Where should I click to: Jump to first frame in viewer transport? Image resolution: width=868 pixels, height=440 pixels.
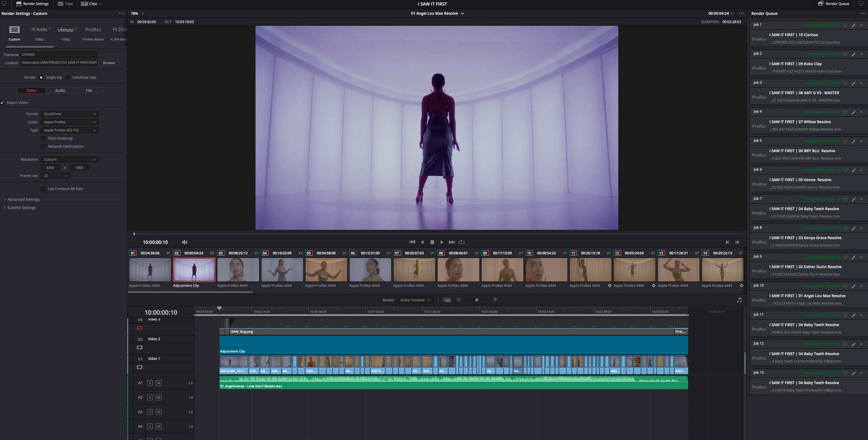(x=412, y=242)
